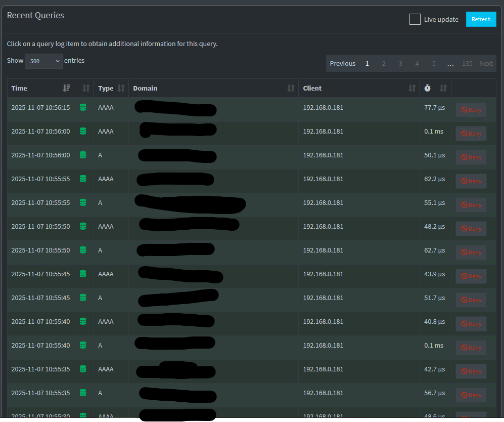This screenshot has width=504, height=422.
Task: Click the stopwatch reply-time icon in header
Action: click(x=427, y=88)
